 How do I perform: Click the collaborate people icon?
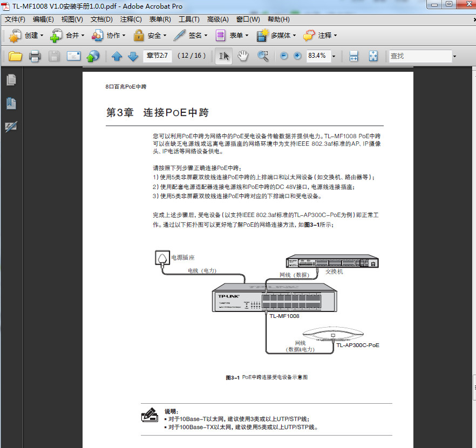coord(98,36)
